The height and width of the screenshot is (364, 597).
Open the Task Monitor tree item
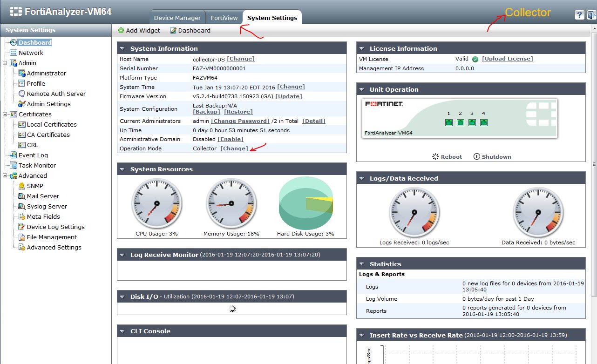(x=37, y=165)
